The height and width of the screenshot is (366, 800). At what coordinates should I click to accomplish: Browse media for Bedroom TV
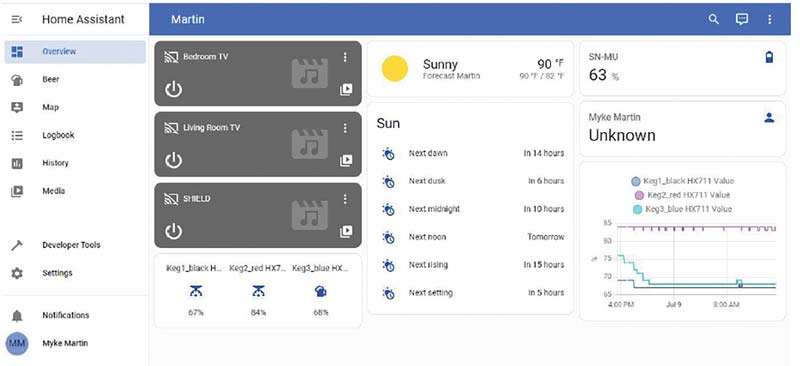(346, 90)
